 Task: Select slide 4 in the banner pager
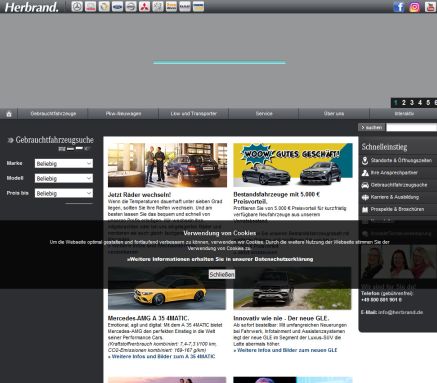tap(420, 103)
